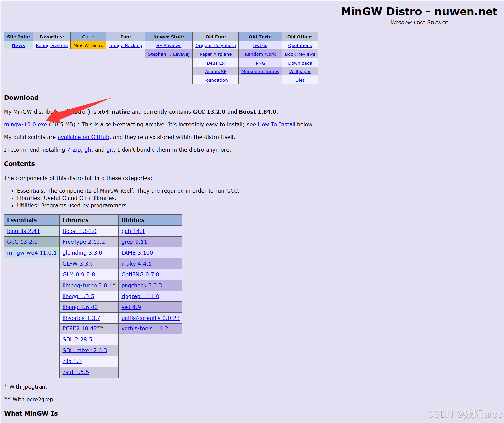Click the What MinGW Is heading
The width and height of the screenshot is (504, 423).
click(31, 413)
